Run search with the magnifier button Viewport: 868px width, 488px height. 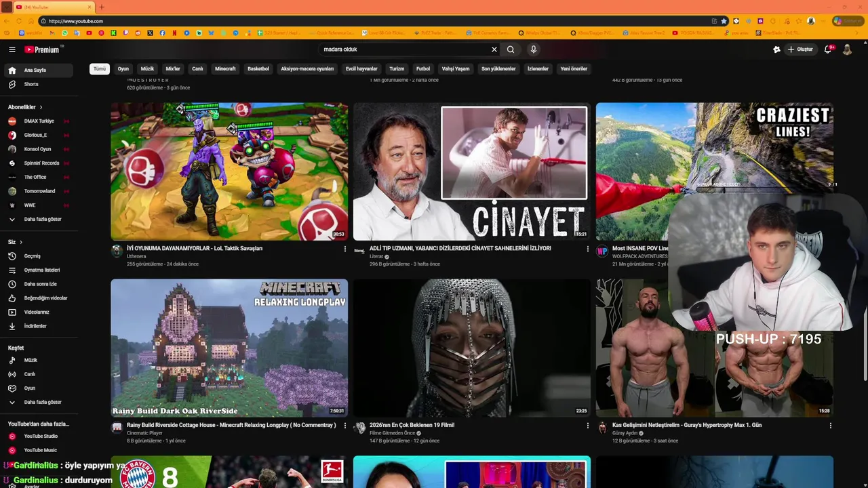click(x=511, y=49)
